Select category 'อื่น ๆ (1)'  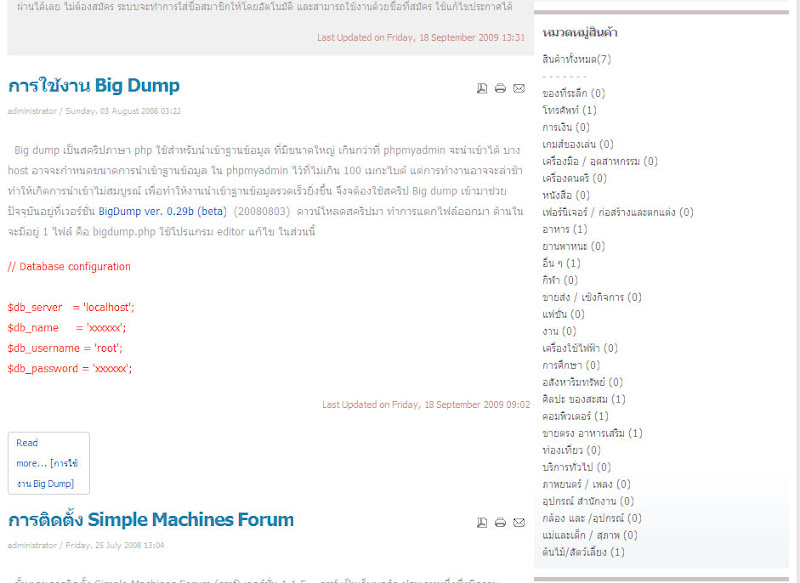coord(561,263)
